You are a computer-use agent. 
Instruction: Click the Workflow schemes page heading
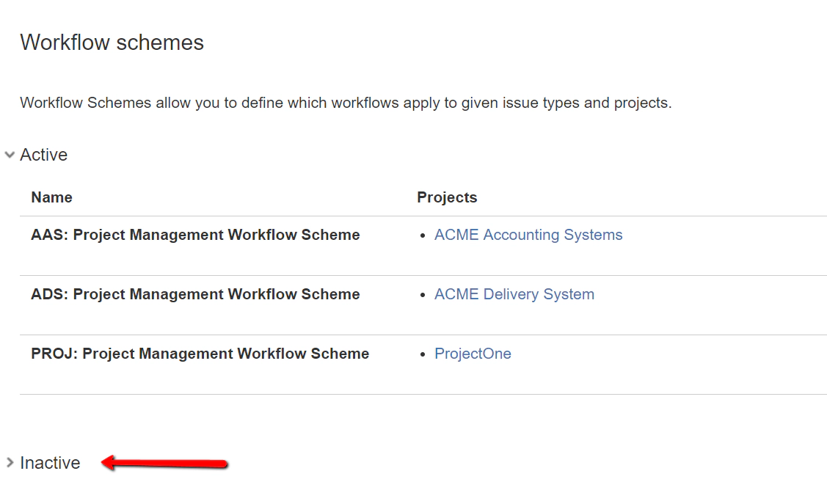coord(112,43)
